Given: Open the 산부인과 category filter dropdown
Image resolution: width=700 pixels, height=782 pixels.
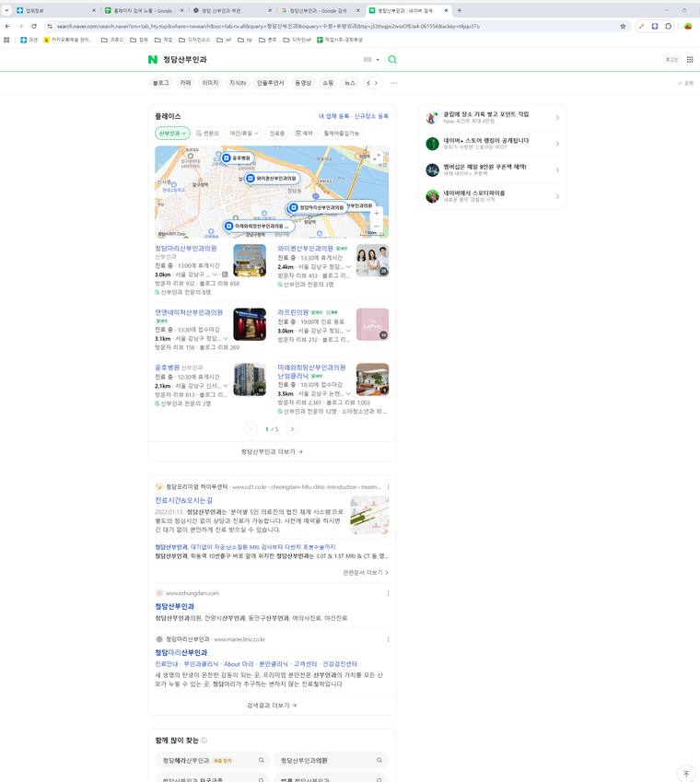Looking at the screenshot, I should (x=172, y=134).
